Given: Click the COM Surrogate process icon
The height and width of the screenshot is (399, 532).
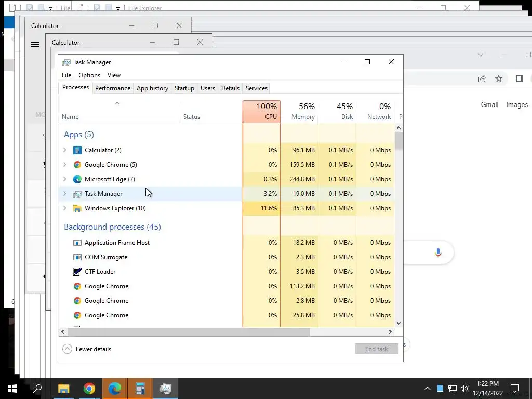Looking at the screenshot, I should pos(77,257).
